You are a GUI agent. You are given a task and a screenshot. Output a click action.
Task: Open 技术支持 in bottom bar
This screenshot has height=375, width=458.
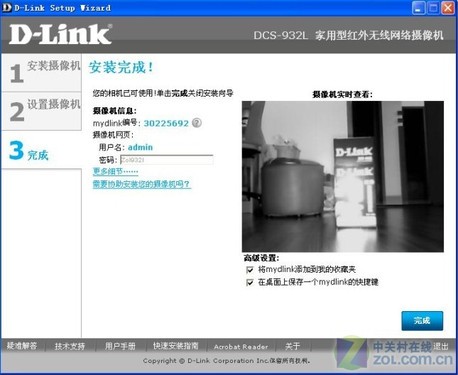[70, 346]
